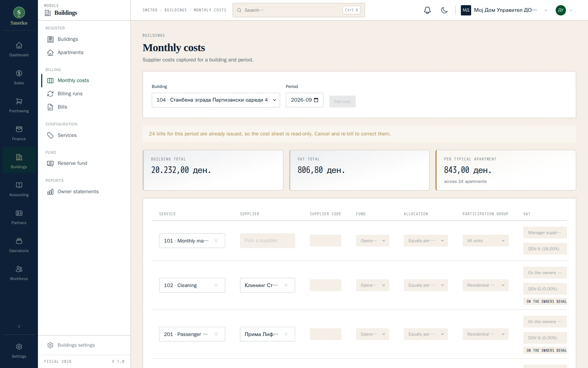Open the Purchasing module
The image size is (588, 368).
pos(19,106)
